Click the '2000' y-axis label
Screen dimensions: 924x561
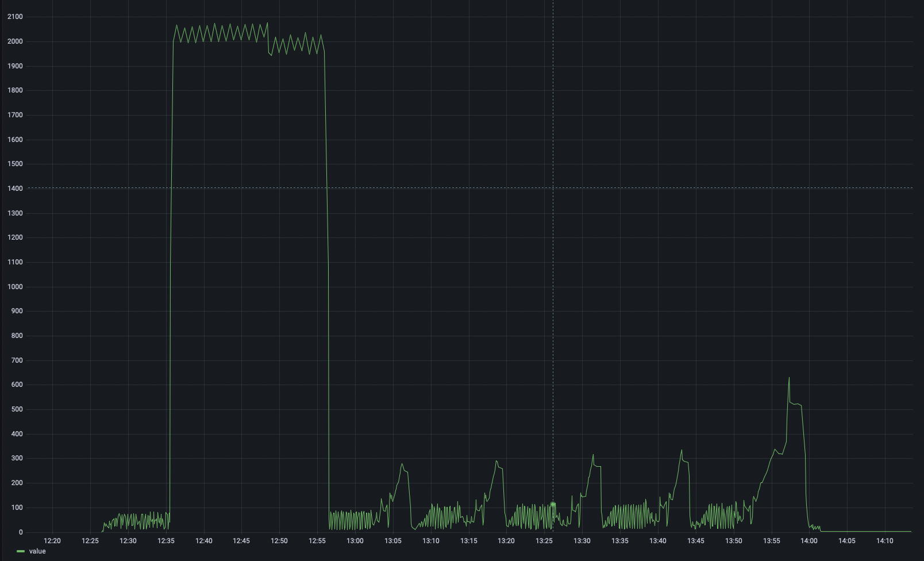click(x=15, y=41)
